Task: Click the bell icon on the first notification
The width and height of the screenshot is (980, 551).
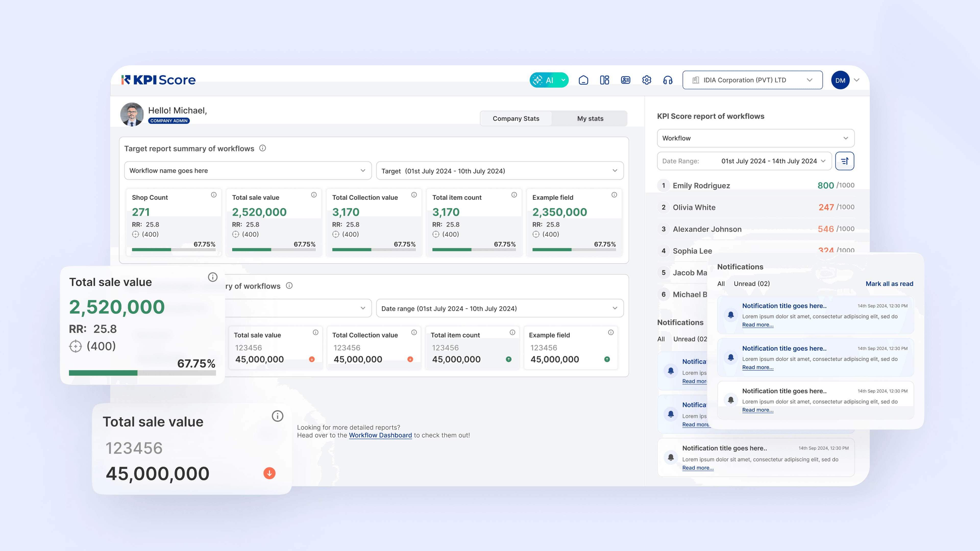Action: point(730,315)
